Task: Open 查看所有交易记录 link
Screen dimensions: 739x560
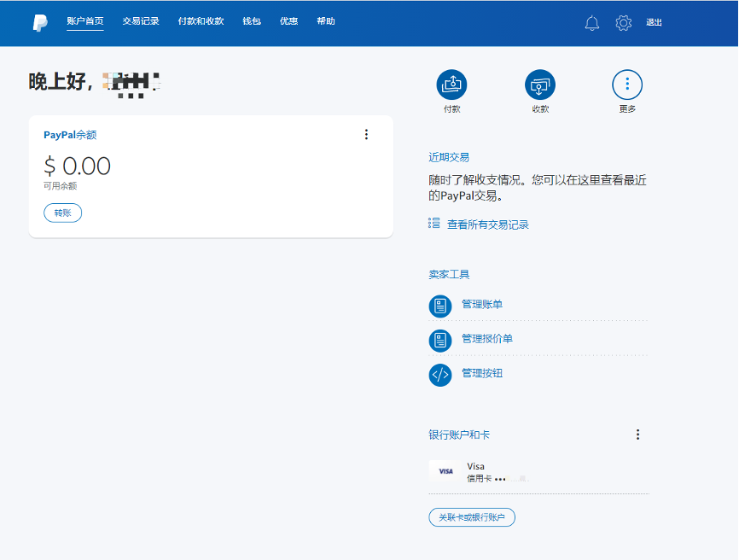Action: click(x=488, y=225)
